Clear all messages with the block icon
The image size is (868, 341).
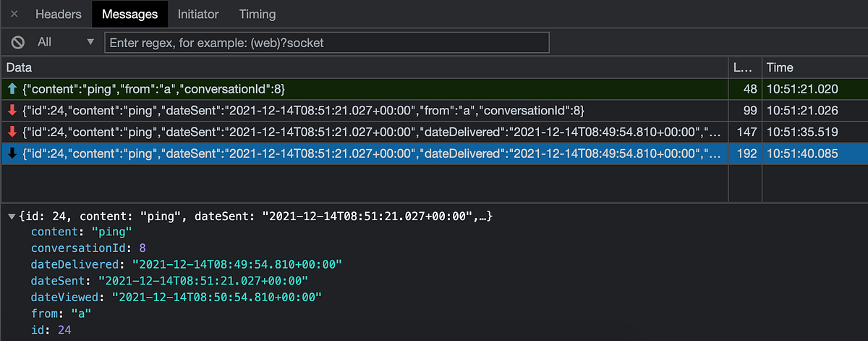pos(18,43)
